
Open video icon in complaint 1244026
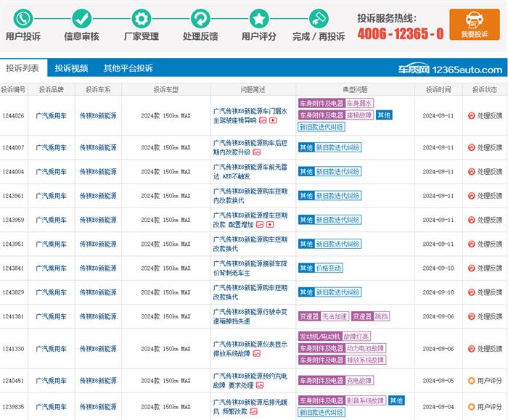tap(273, 120)
